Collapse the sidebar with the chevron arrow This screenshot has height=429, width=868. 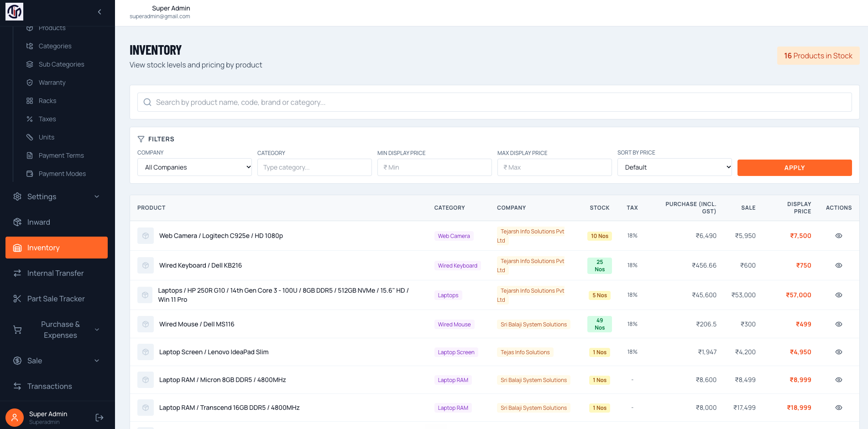(99, 12)
